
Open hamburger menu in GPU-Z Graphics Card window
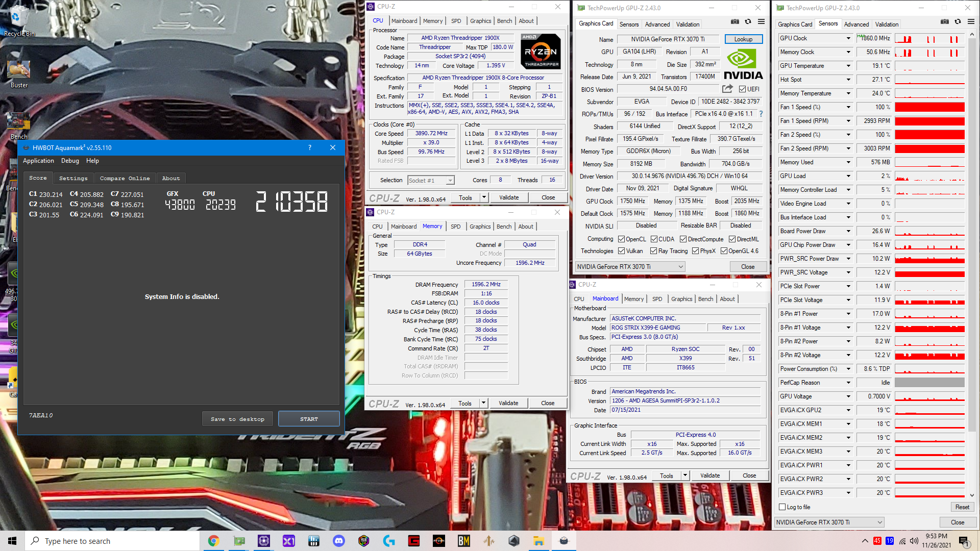click(x=761, y=21)
